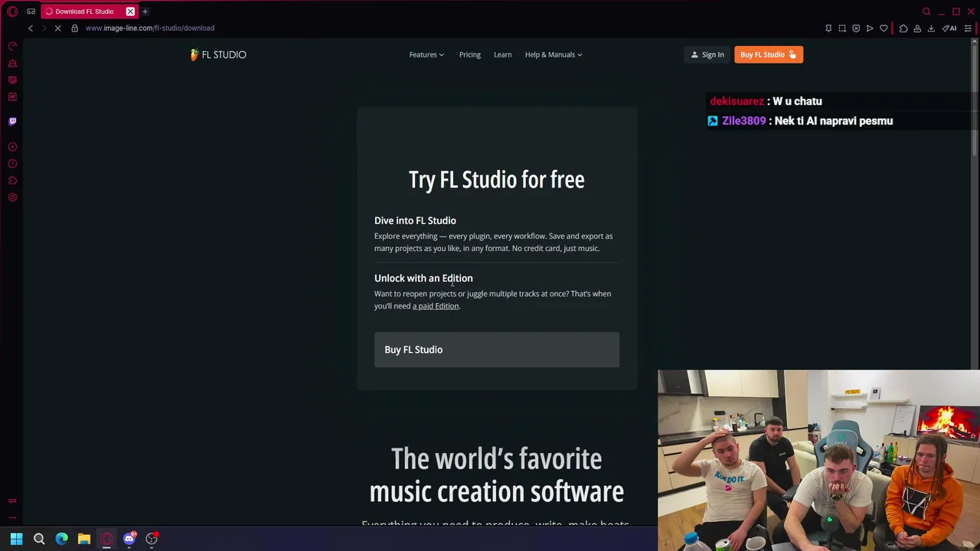The width and height of the screenshot is (980, 551).
Task: Click the 'Dive into FL Studio' heading
Action: (x=415, y=220)
